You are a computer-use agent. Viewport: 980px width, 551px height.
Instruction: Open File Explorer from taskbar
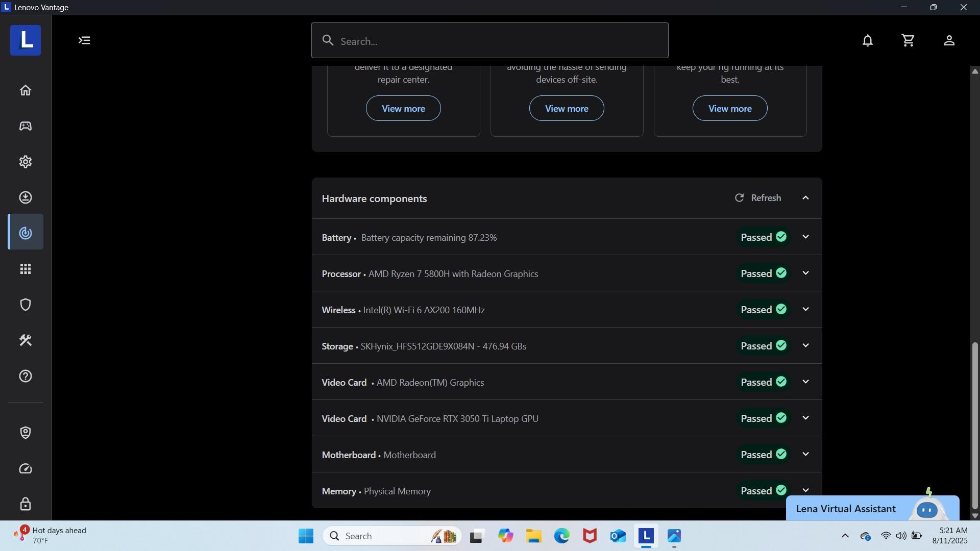pos(534,536)
